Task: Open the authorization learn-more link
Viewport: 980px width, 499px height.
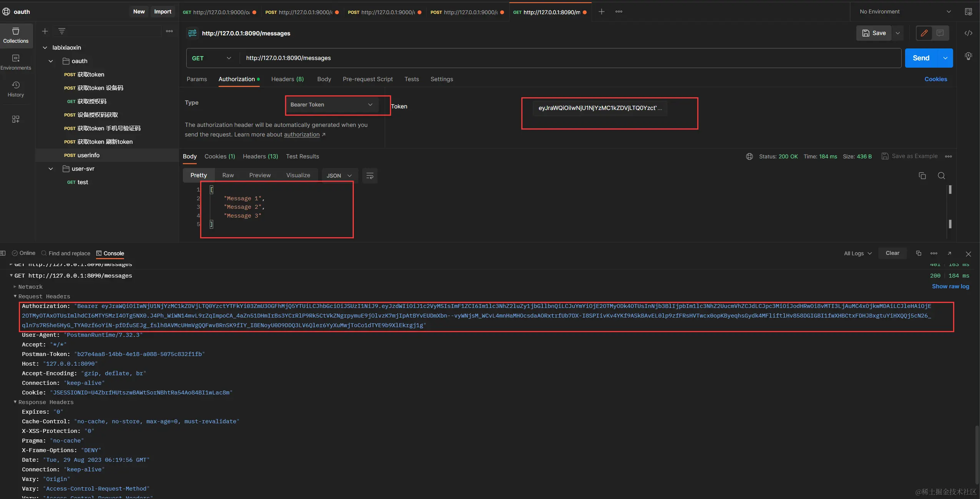Action: click(x=302, y=135)
